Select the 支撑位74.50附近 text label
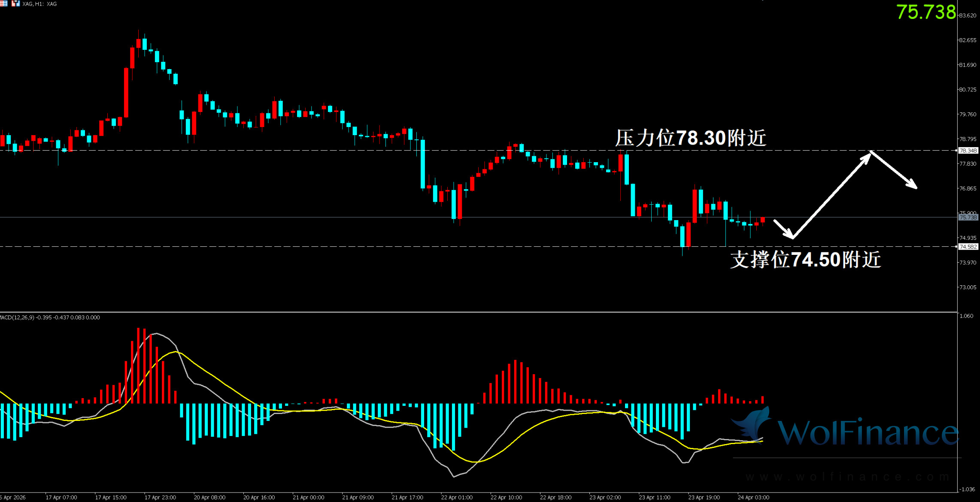Viewport: 980px width, 502px height. click(x=805, y=260)
